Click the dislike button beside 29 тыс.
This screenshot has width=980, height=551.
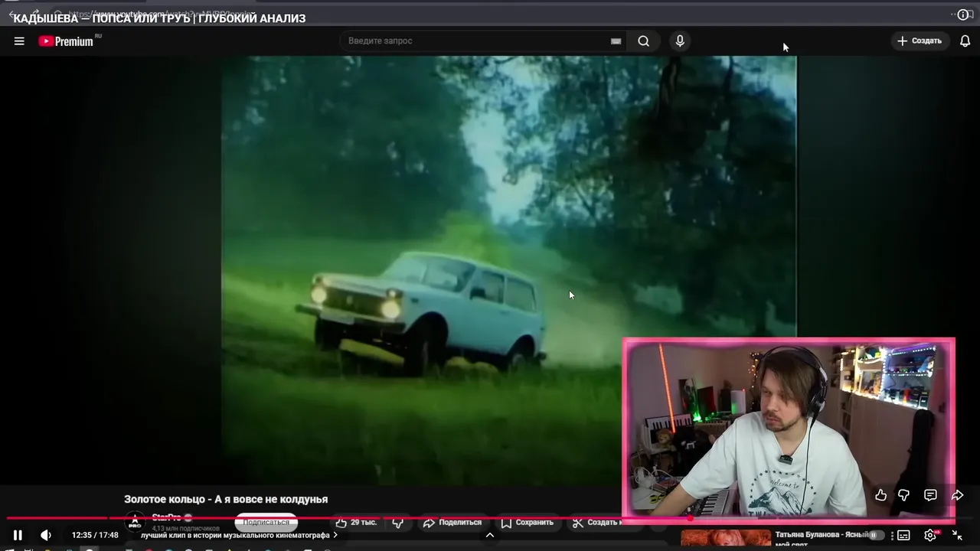click(x=398, y=522)
